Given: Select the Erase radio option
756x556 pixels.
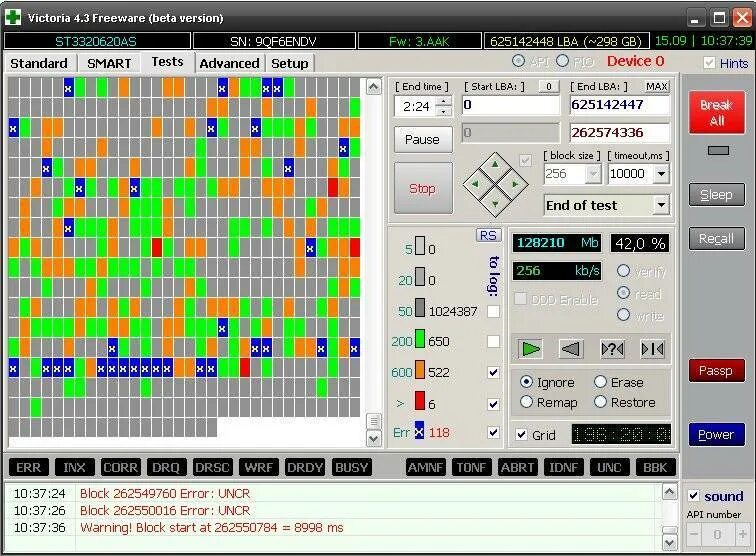Looking at the screenshot, I should coord(600,382).
